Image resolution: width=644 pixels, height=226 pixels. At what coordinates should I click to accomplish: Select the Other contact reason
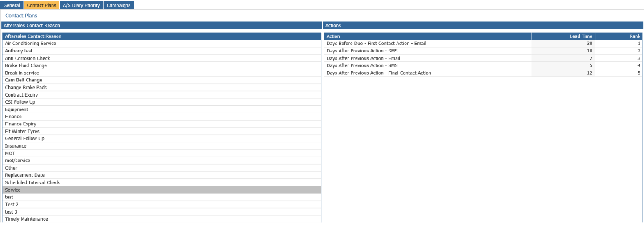[162, 168]
